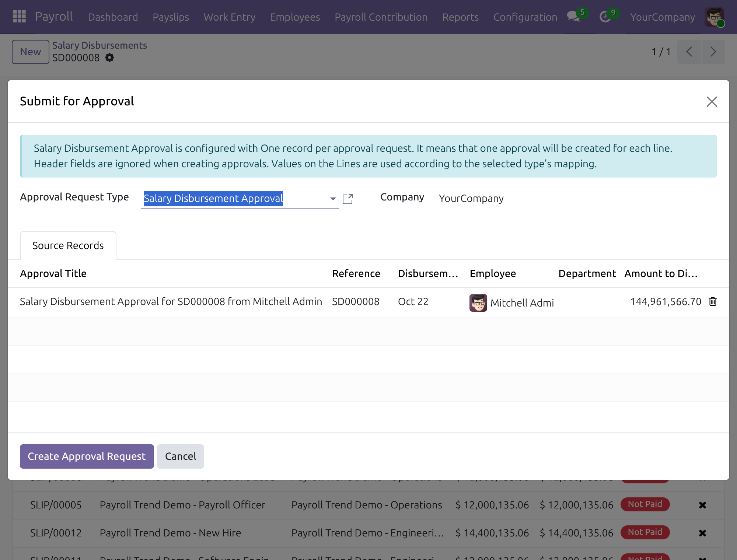The height and width of the screenshot is (560, 737).
Task: Close the Submit for Approval dialog
Action: coord(712,102)
